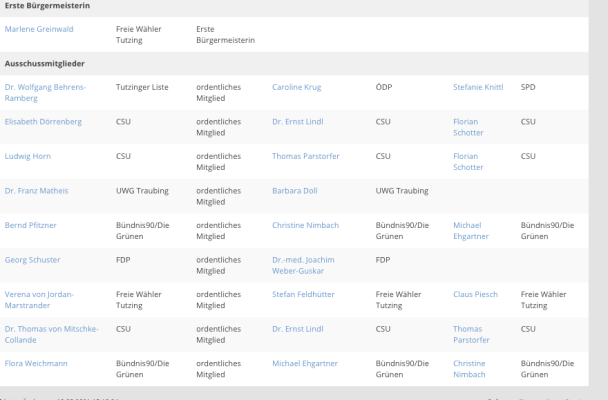Image resolution: width=608 pixels, height=400 pixels.
Task: Open Claus Piesch's profile link
Action: point(475,294)
